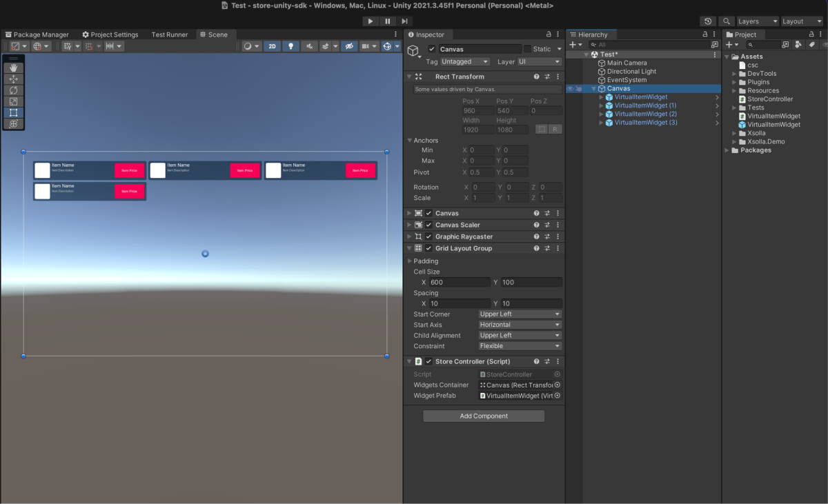Toggle 2D view mode in Scene

tap(273, 46)
